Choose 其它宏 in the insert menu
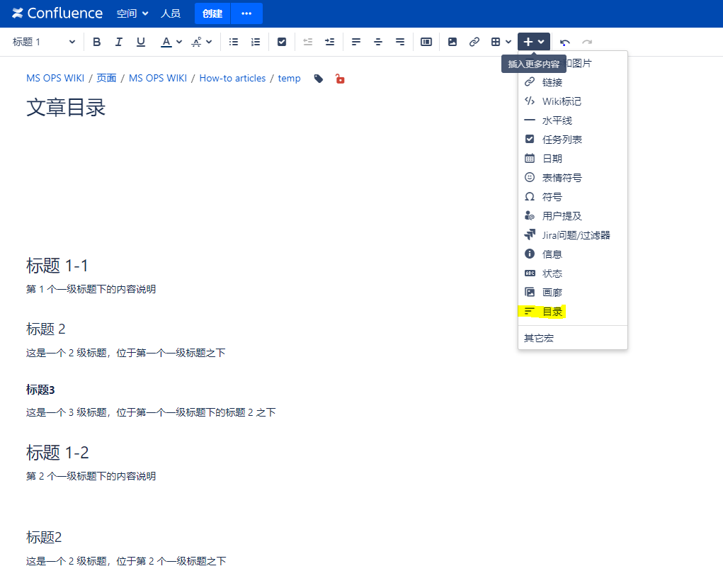The image size is (723, 588). 539,339
